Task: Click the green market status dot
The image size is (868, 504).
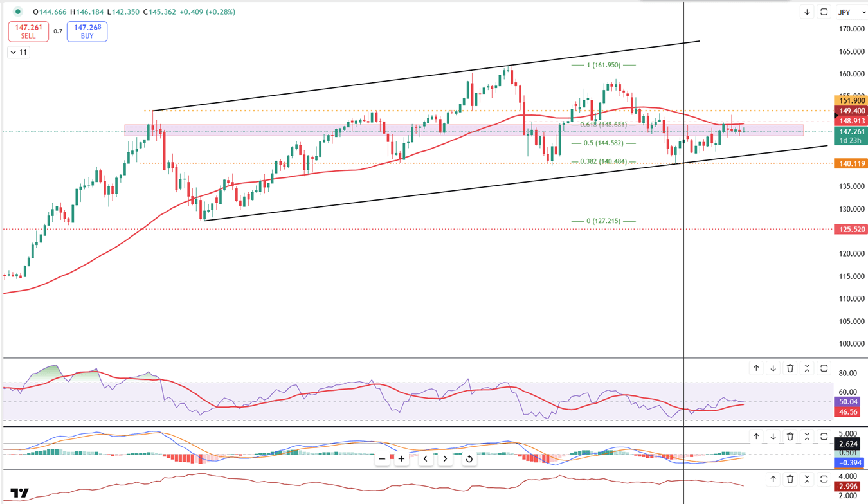Action: pyautogui.click(x=18, y=12)
